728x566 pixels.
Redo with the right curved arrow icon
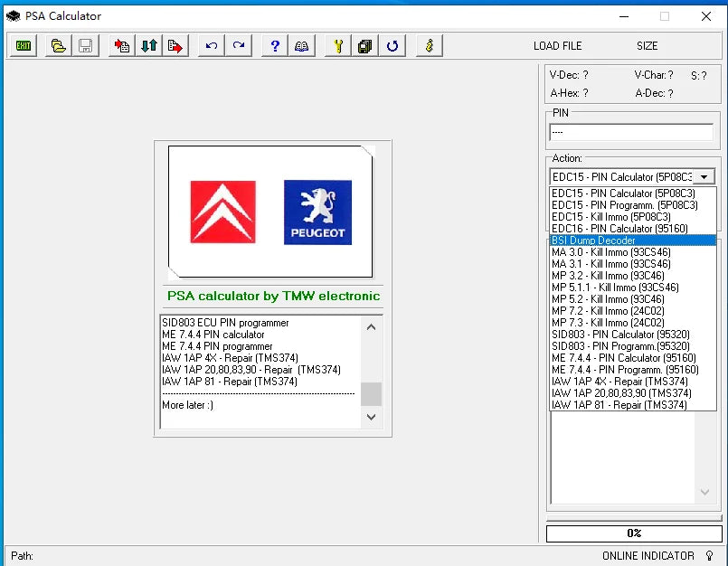239,45
